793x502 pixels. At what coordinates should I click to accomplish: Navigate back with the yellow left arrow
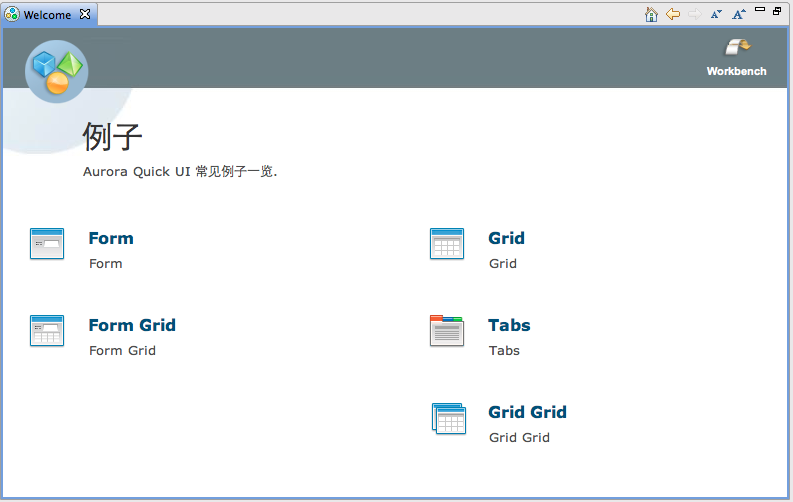point(673,14)
